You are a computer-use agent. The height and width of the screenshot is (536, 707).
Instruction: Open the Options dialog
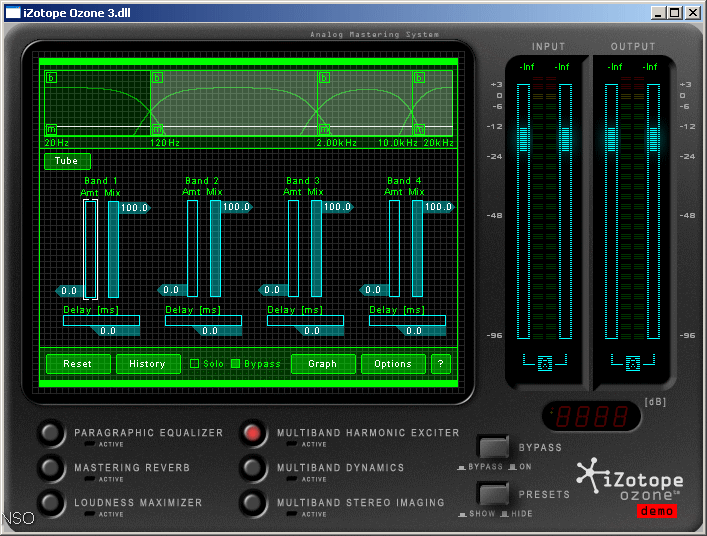tap(393, 364)
